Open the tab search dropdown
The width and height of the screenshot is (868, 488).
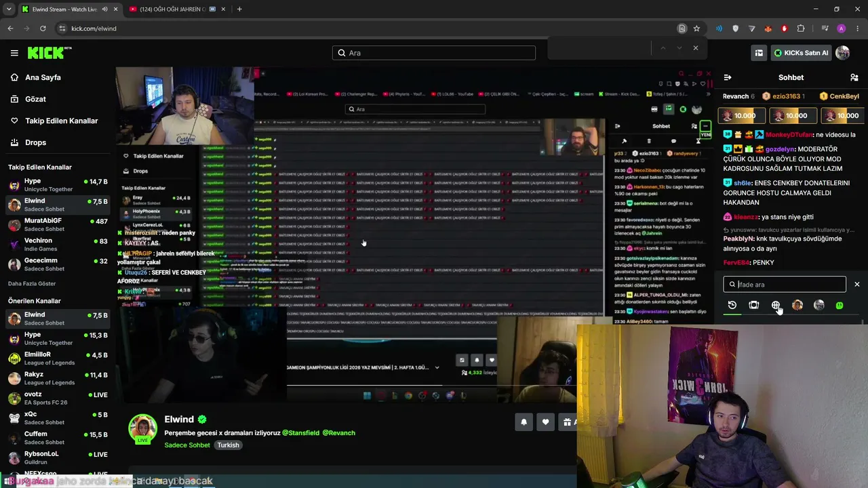pyautogui.click(x=9, y=9)
